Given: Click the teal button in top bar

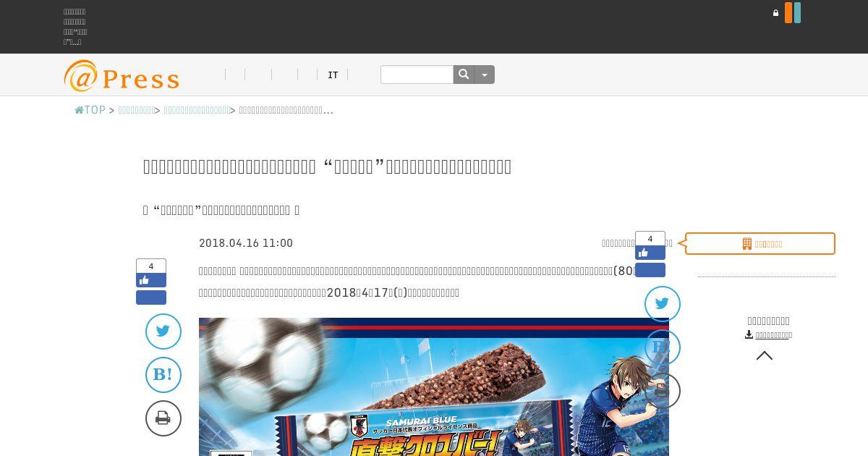Looking at the screenshot, I should (x=797, y=13).
